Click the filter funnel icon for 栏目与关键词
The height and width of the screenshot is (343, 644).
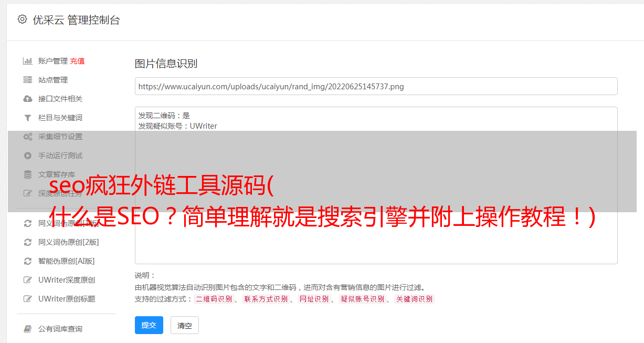click(28, 118)
